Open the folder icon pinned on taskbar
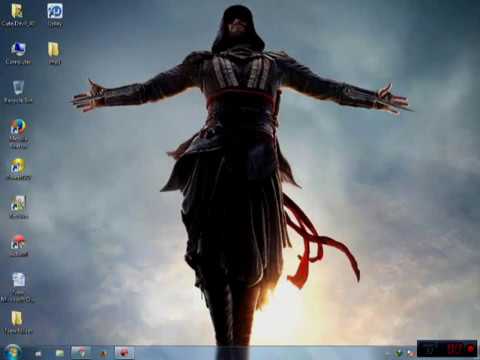480x360 pixels. coord(60,353)
